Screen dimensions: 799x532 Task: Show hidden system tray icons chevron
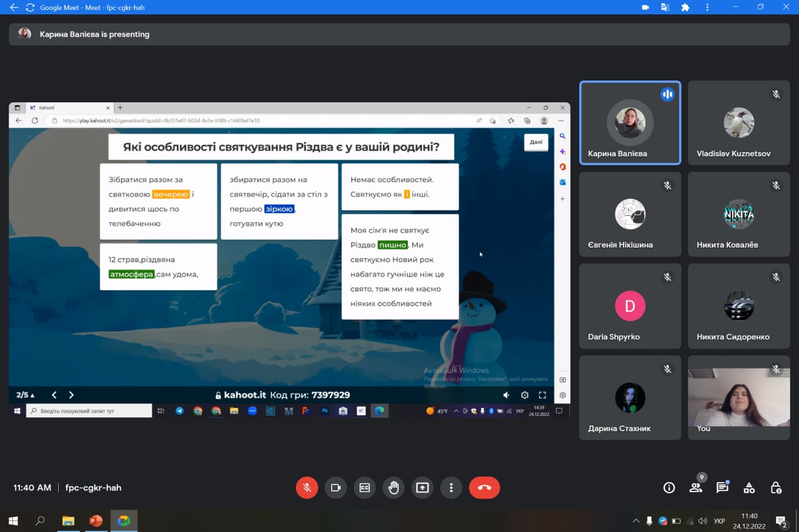[636, 521]
